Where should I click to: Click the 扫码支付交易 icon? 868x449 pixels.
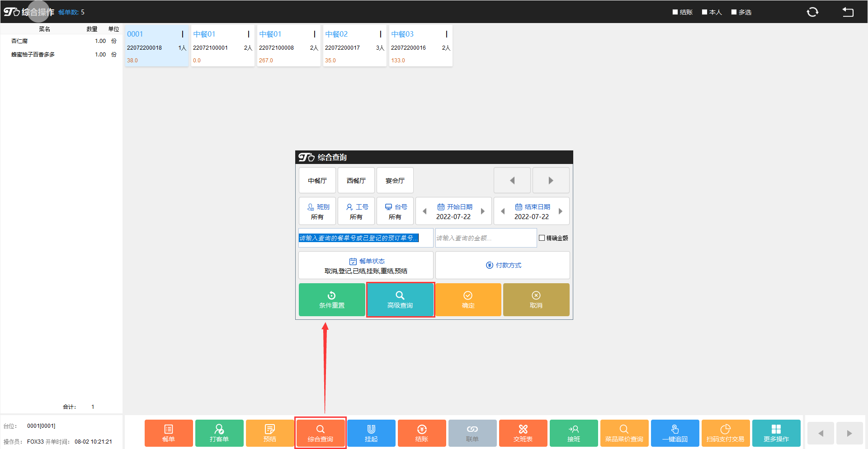coord(726,433)
